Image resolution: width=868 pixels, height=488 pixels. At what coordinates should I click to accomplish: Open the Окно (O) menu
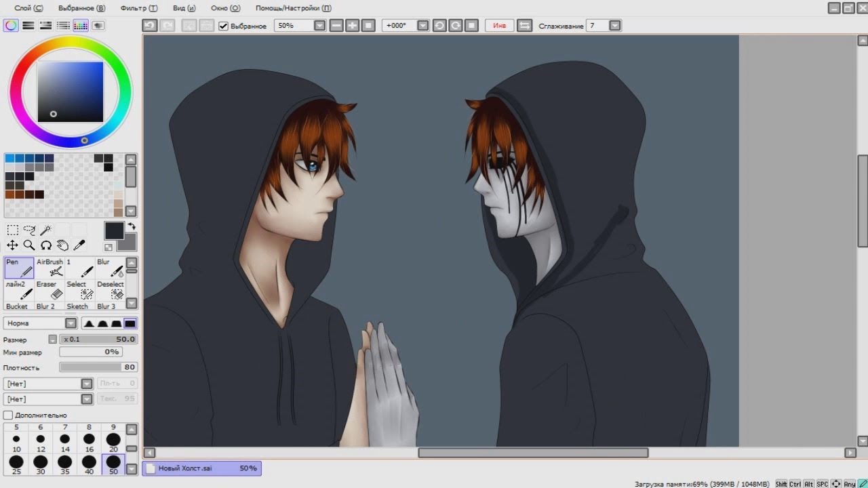click(x=225, y=8)
